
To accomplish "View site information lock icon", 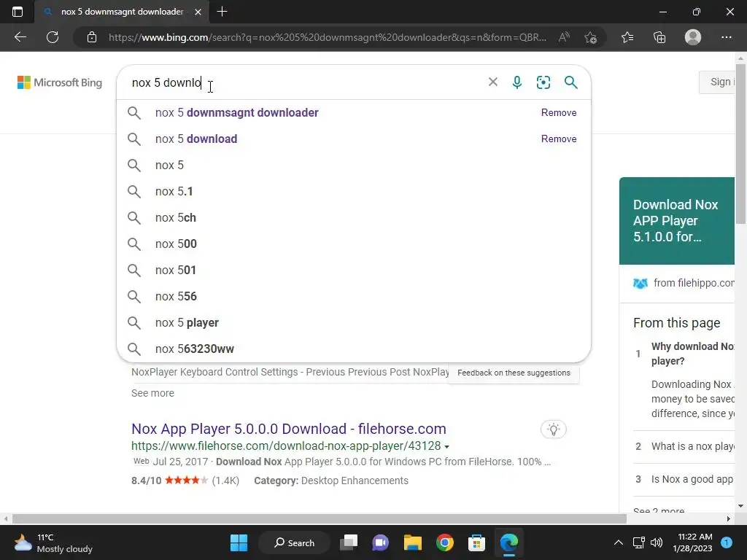I will tap(92, 37).
